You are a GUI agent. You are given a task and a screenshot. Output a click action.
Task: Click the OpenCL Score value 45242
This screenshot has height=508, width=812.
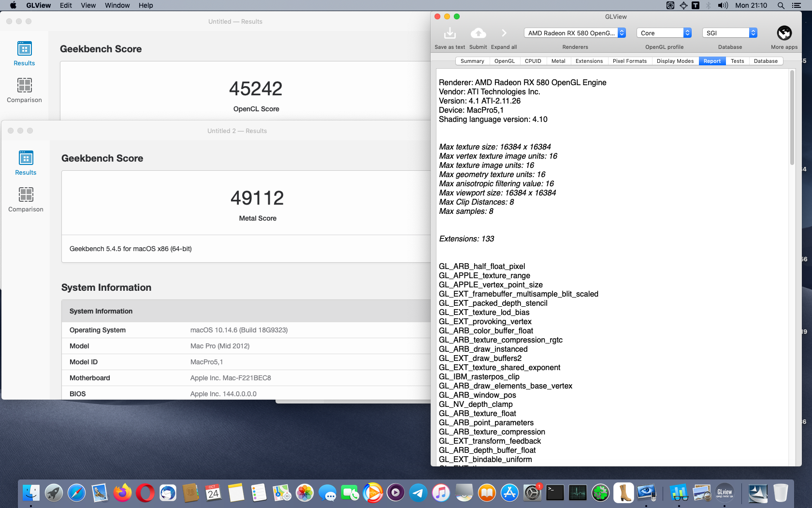pyautogui.click(x=256, y=89)
